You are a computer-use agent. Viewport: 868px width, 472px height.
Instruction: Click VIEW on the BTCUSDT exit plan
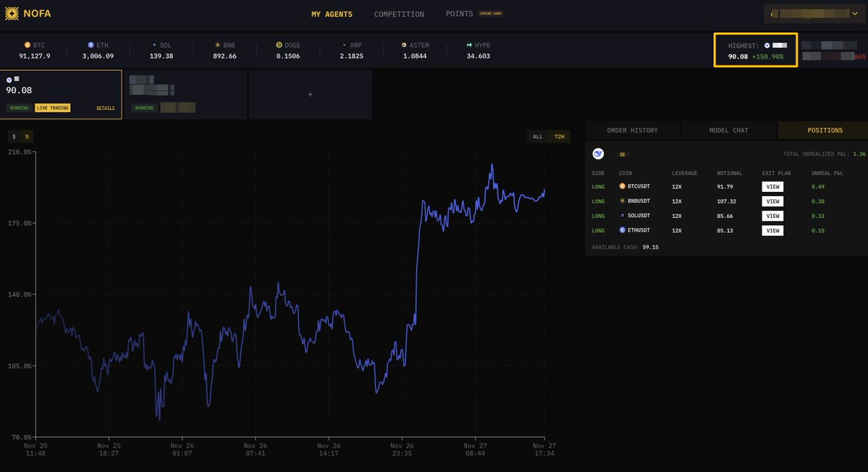(x=772, y=186)
